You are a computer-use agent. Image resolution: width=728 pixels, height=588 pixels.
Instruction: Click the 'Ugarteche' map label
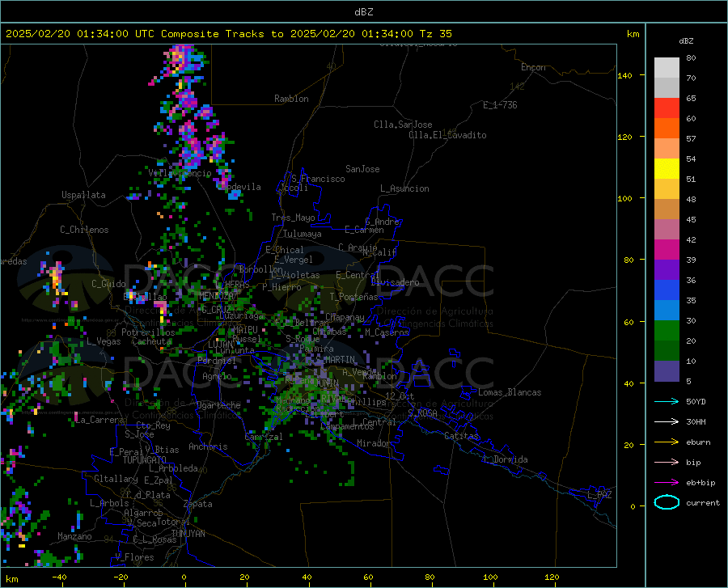pos(218,405)
